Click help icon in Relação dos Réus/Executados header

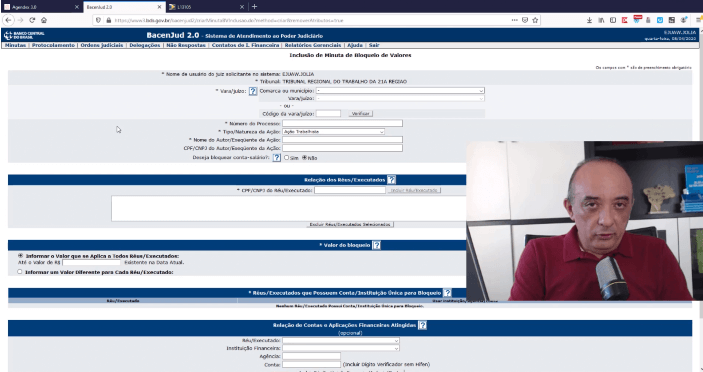click(391, 180)
